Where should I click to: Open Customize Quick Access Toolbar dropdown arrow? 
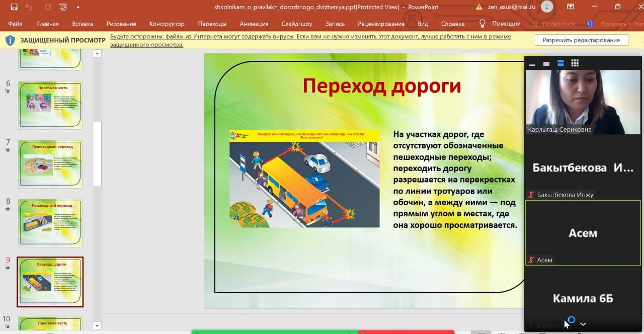pyautogui.click(x=78, y=8)
